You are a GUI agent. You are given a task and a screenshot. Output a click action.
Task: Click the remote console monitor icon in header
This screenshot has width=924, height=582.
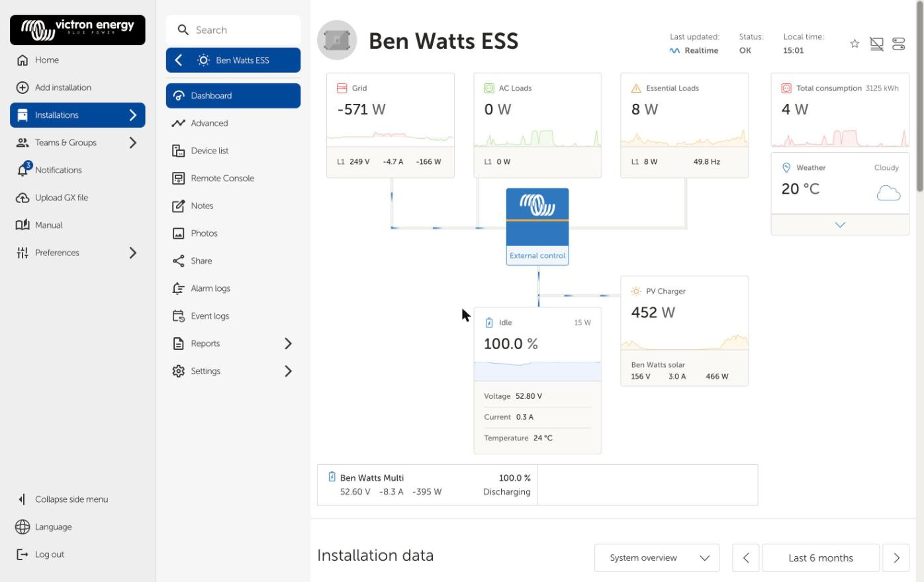tap(876, 44)
